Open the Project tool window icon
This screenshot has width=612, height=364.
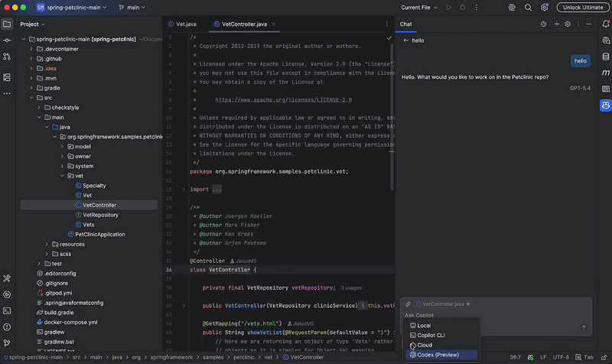click(x=7, y=24)
